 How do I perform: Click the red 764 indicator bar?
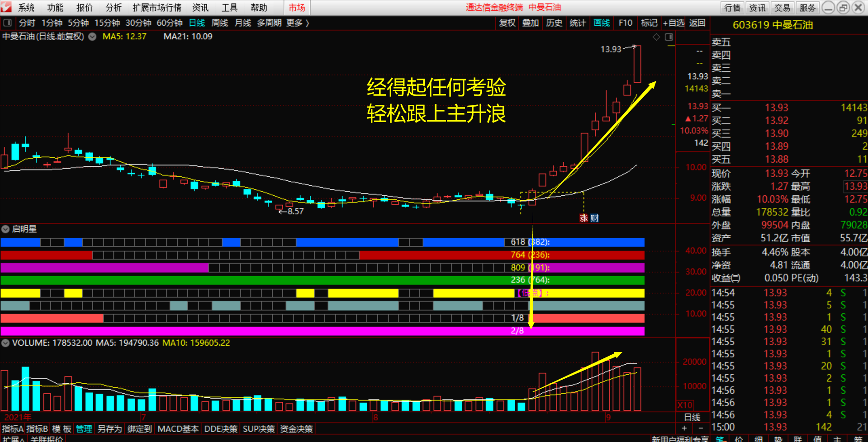(x=323, y=255)
